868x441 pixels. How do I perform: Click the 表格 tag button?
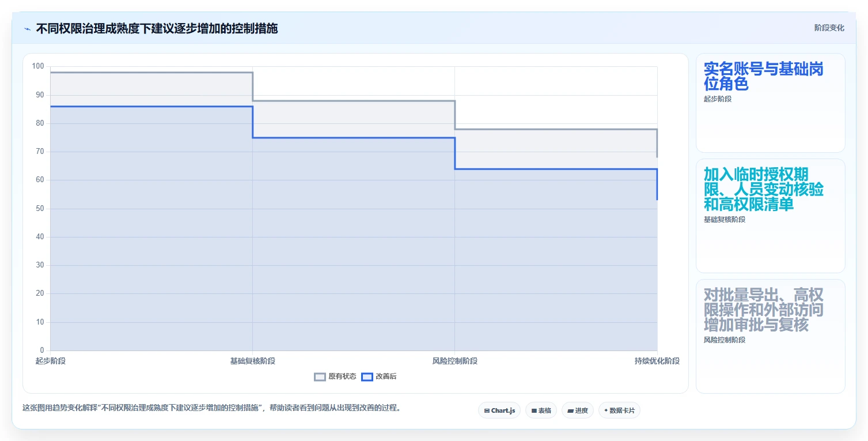[541, 410]
